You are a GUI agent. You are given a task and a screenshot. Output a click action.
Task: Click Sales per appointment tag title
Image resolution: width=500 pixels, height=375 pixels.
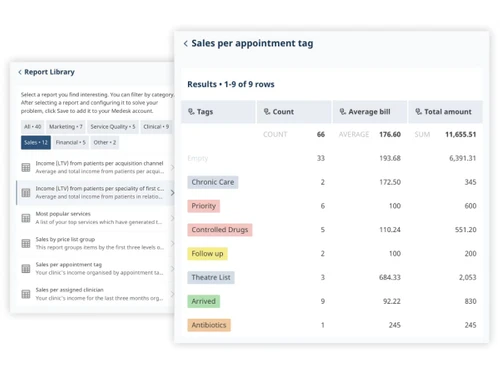click(x=252, y=43)
